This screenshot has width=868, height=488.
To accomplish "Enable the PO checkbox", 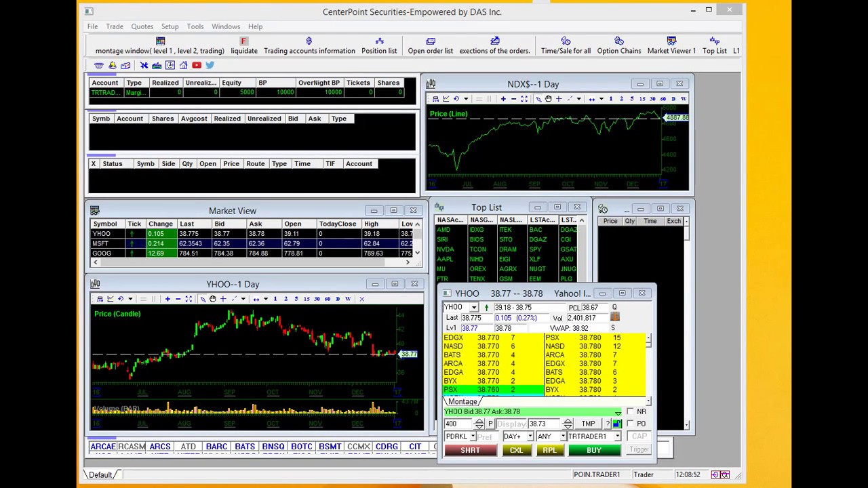I will (x=630, y=424).
